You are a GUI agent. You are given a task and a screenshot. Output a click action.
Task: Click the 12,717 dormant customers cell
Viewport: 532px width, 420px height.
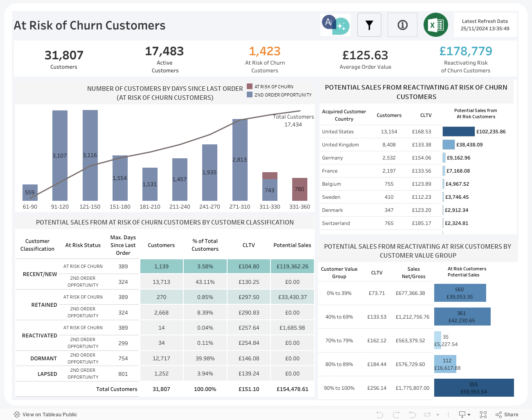161,358
